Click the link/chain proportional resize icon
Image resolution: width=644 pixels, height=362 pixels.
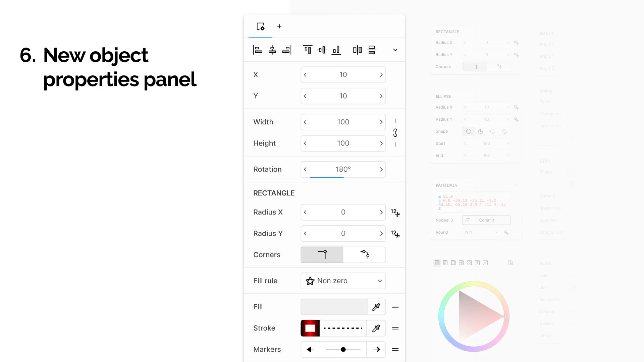(395, 133)
